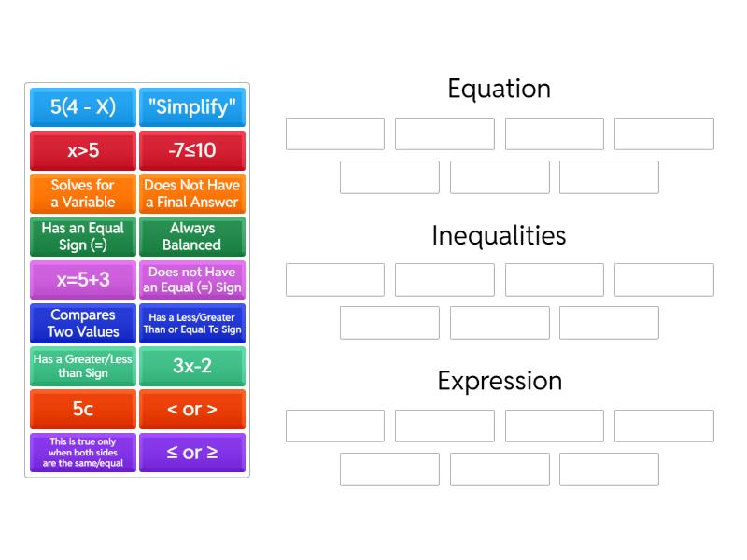Image resolution: width=747 pixels, height=560 pixels.
Task: Click the "Does not Have an Equal (=) Sign" tile
Action: 192,279
